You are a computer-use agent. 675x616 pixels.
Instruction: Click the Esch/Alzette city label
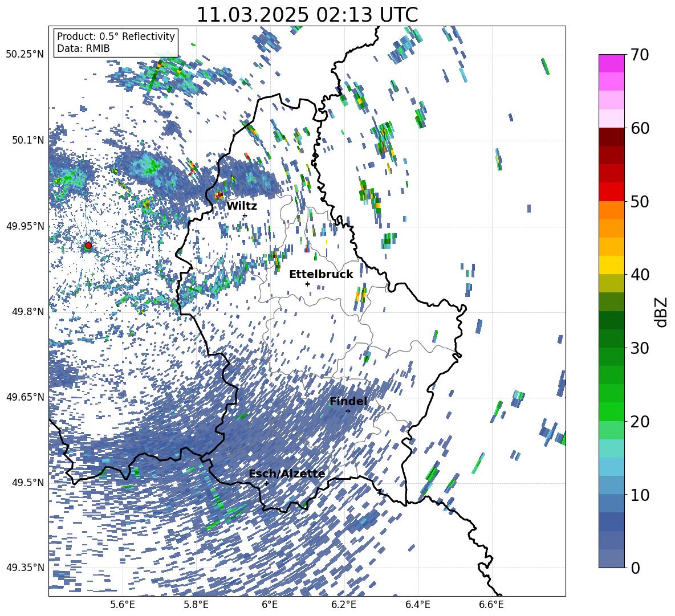click(287, 474)
